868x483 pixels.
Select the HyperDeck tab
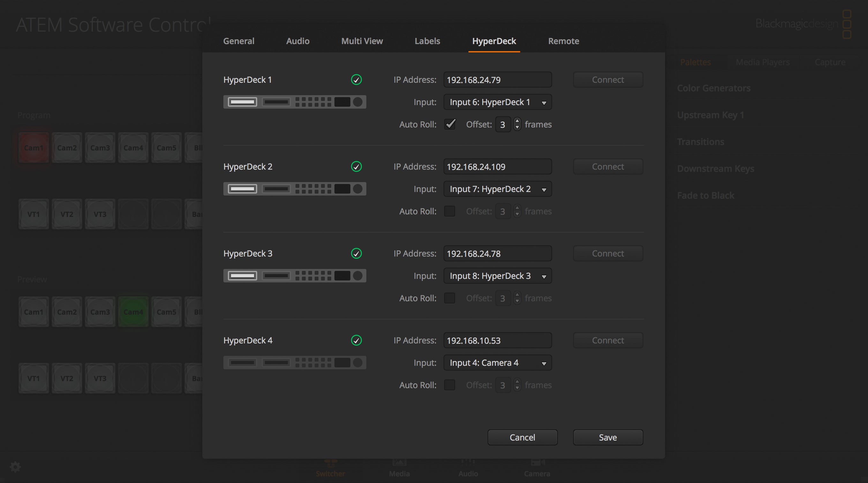[x=494, y=41]
